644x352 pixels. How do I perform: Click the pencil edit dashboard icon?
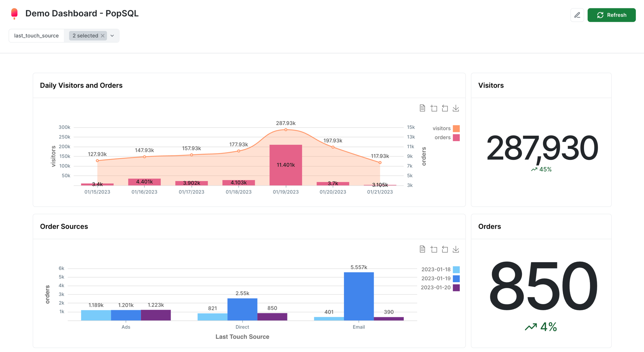pos(577,15)
